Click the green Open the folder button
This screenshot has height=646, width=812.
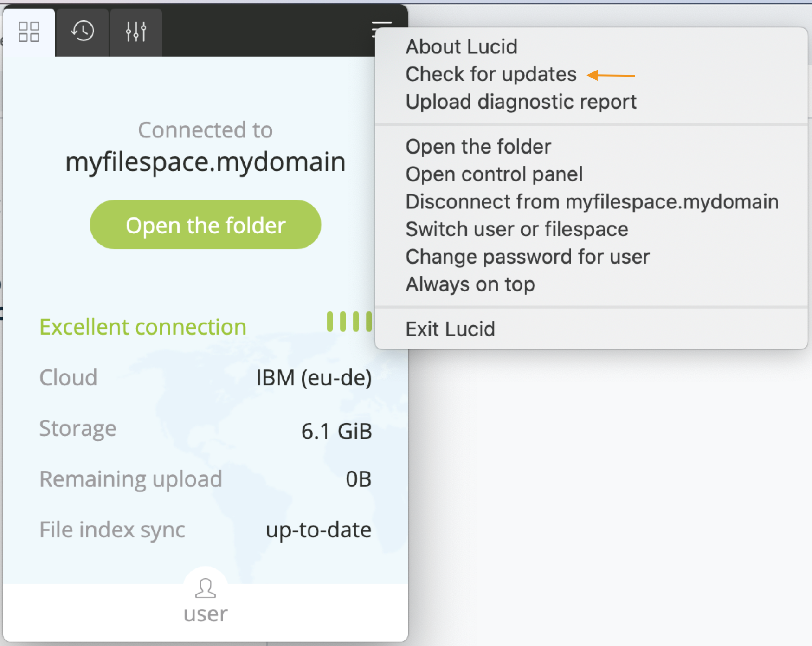(205, 225)
